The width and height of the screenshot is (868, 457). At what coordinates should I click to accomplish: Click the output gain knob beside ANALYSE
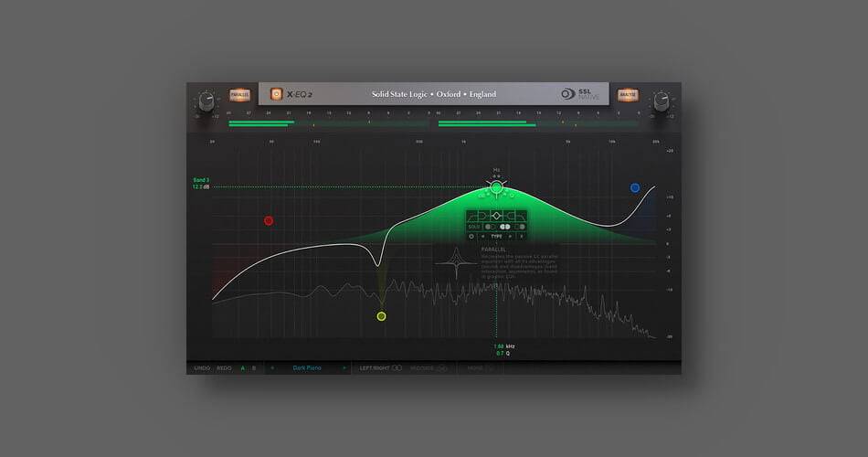click(661, 102)
